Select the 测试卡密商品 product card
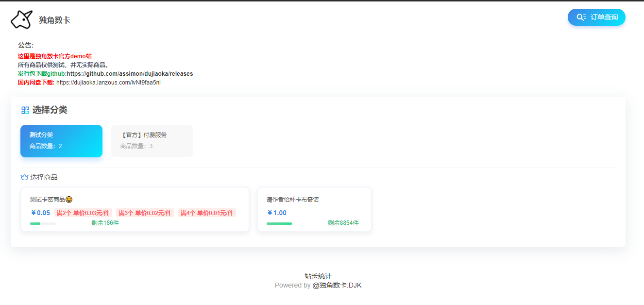Viewport: 644px width, 305px height. click(x=135, y=209)
